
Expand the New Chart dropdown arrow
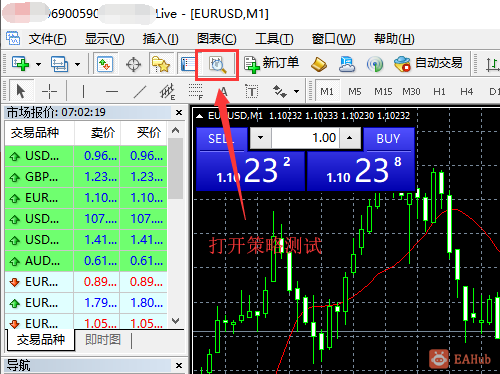point(39,64)
